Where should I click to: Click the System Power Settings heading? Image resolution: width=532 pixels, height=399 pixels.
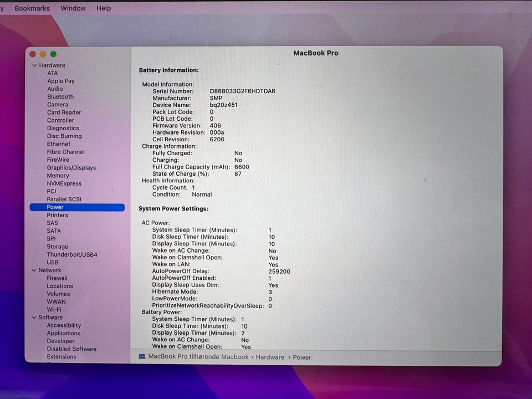coord(173,209)
